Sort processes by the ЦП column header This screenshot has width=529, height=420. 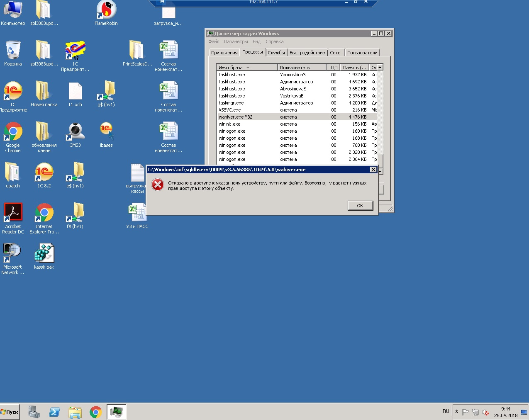(333, 67)
